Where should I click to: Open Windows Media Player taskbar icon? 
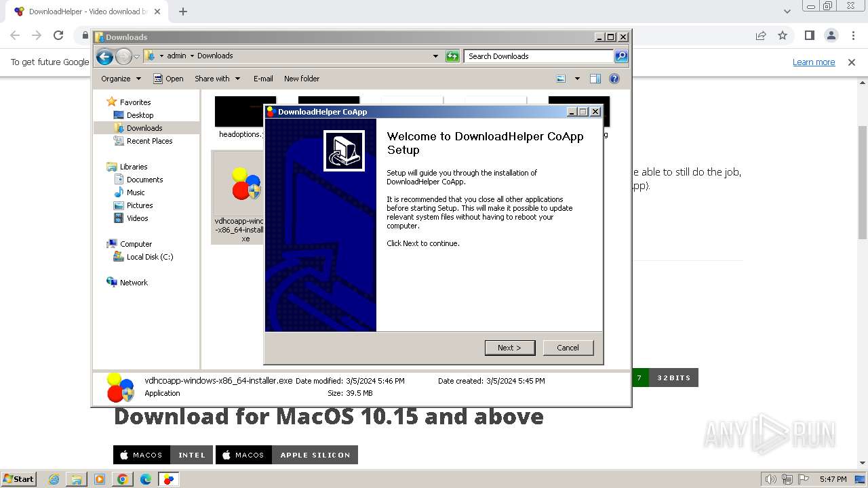[100, 479]
